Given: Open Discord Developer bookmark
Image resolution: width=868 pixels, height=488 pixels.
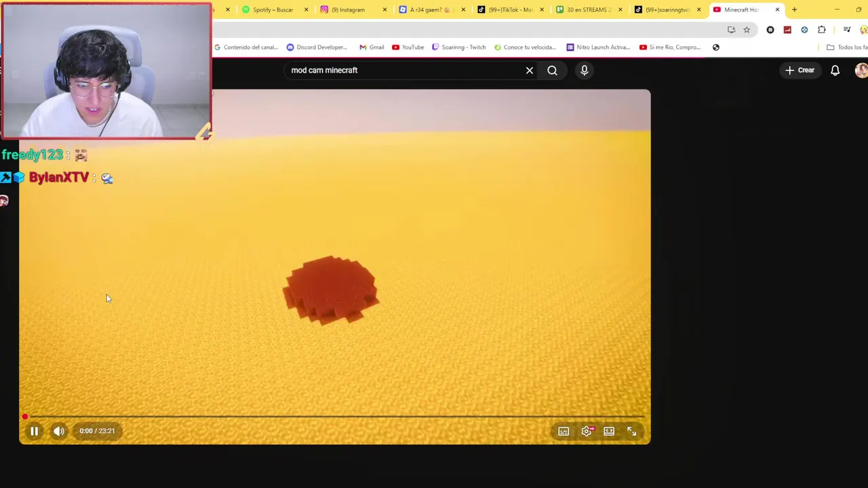Looking at the screenshot, I should click(317, 47).
